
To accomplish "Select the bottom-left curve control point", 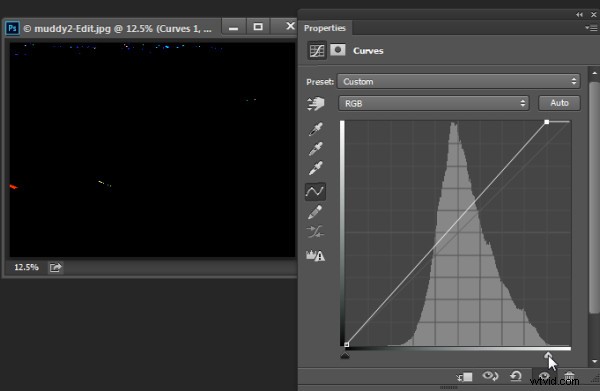I will coord(346,345).
